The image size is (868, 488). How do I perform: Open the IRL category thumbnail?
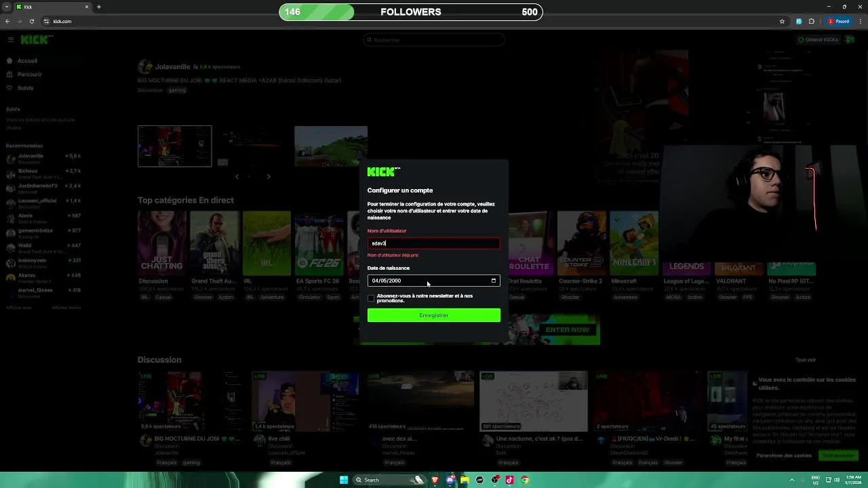[267, 243]
